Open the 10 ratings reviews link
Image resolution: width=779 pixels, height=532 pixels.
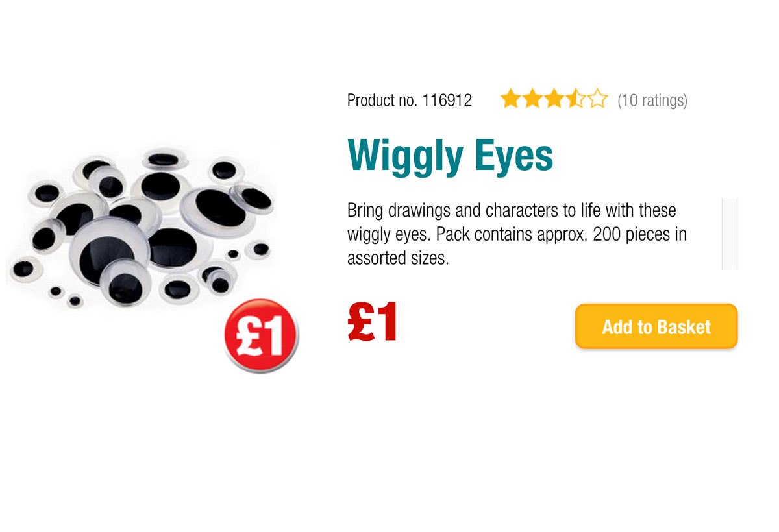point(652,100)
